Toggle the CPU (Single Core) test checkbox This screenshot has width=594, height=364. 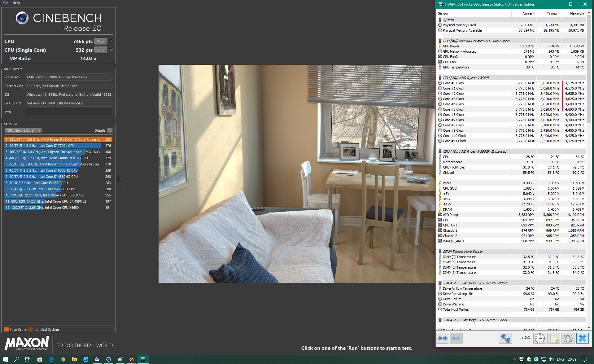(111, 50)
